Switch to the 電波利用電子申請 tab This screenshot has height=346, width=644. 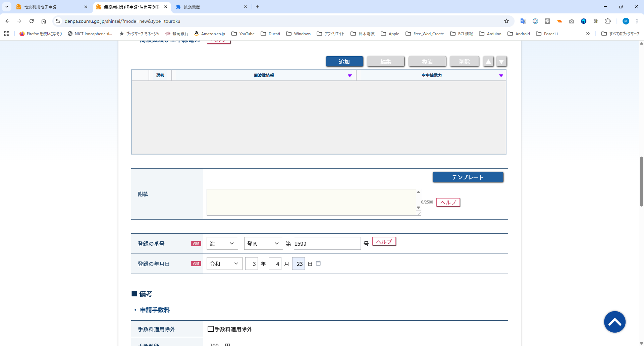point(50,7)
